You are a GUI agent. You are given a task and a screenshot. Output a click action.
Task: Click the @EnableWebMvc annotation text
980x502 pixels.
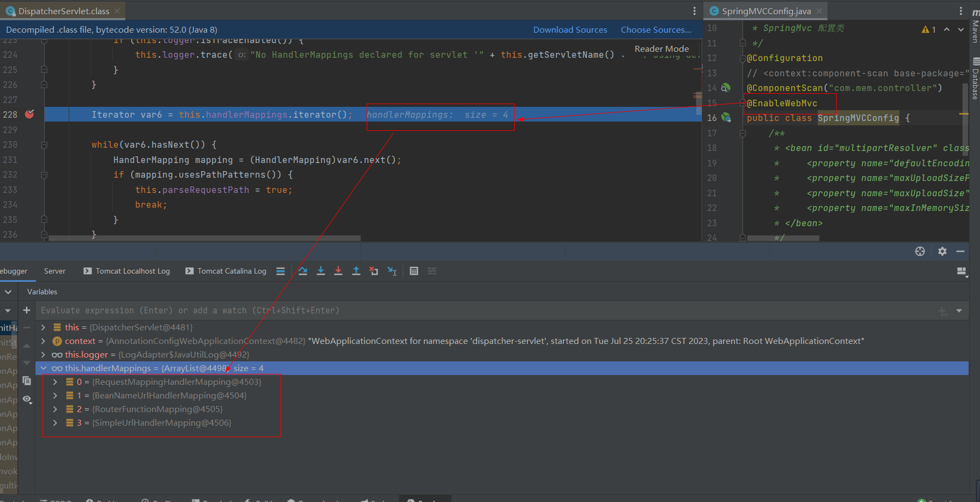pos(782,103)
